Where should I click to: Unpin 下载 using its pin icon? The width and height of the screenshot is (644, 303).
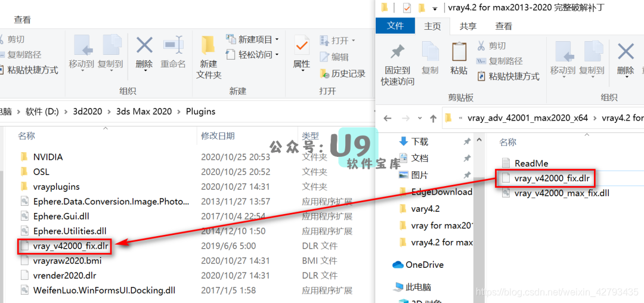pyautogui.click(x=467, y=141)
